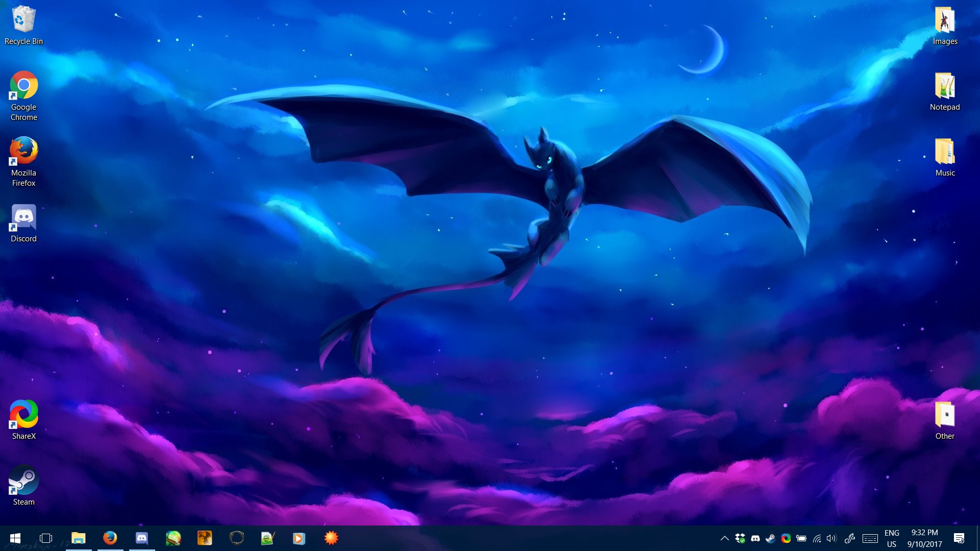Switch to Discord in the taskbar

click(x=141, y=538)
